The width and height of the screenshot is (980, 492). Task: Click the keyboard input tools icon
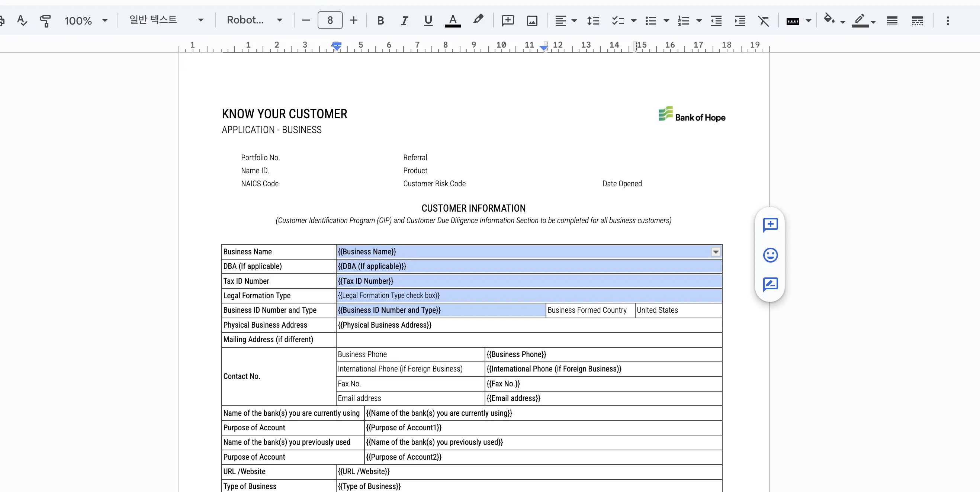pyautogui.click(x=793, y=21)
